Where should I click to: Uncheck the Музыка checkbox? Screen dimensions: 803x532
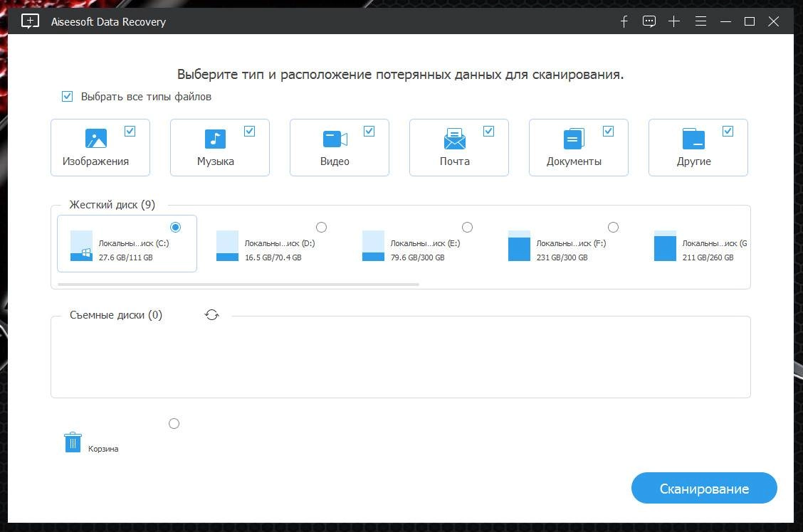249,132
